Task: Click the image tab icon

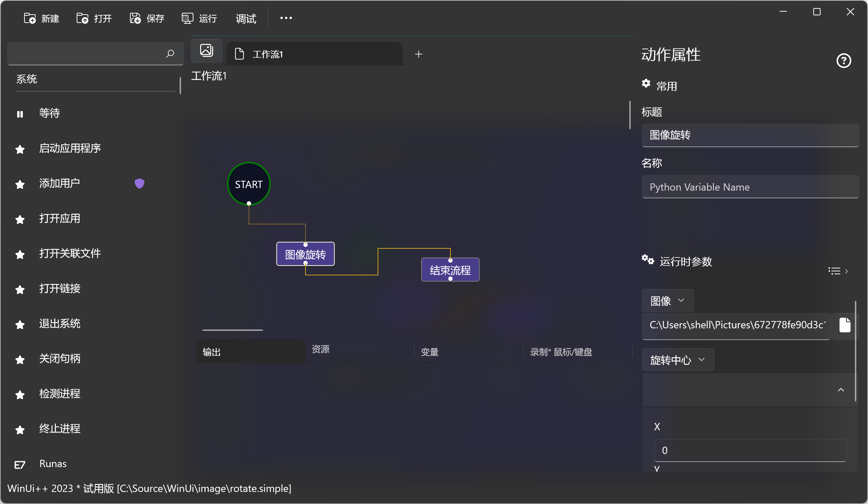Action: pos(207,51)
